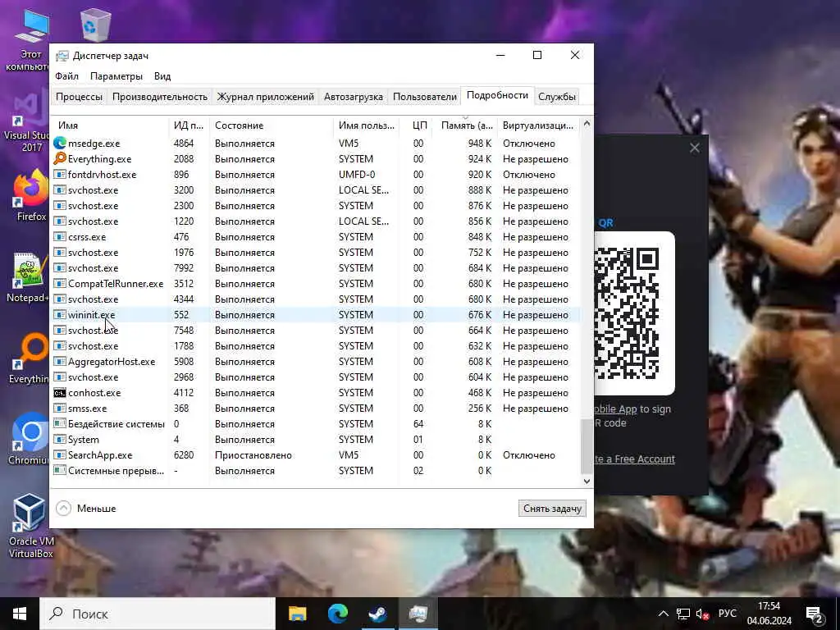This screenshot has width=840, height=630.
Task: Collapse Task Manager with Меньше
Action: click(86, 509)
